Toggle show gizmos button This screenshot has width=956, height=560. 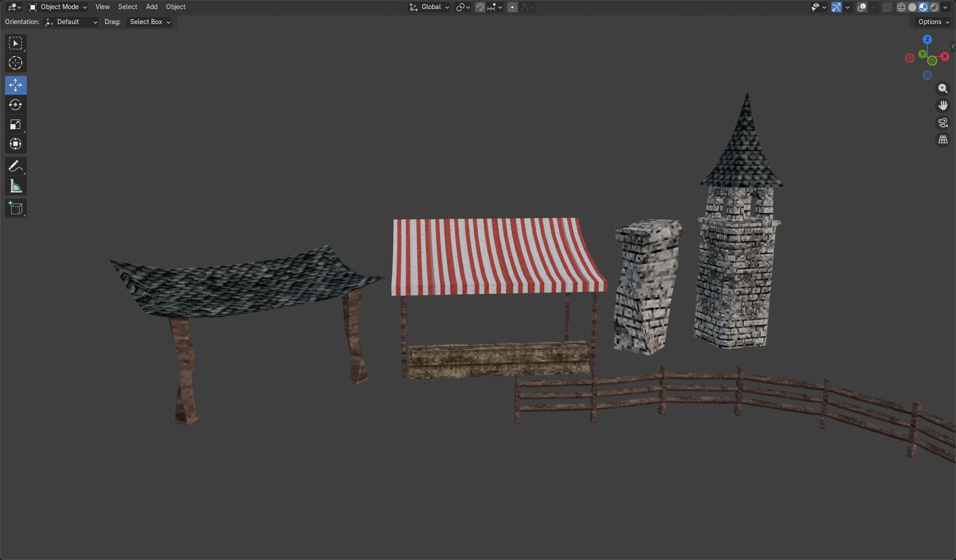836,7
